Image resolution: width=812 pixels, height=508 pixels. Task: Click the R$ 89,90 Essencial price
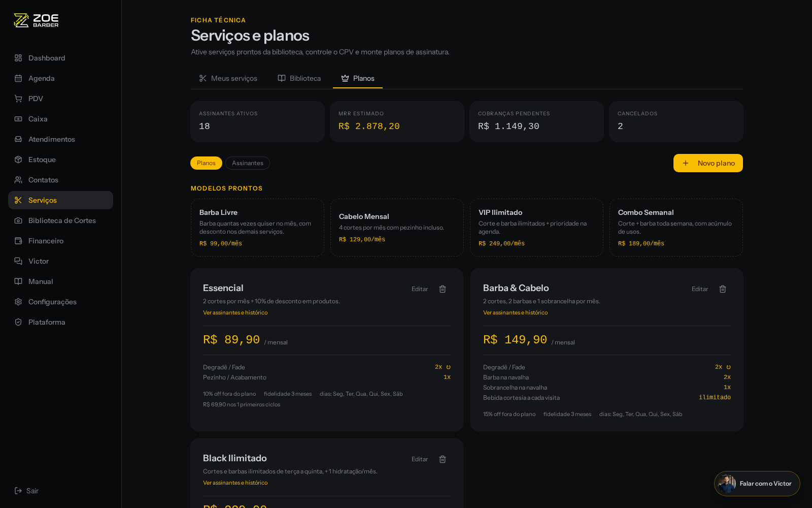coord(231,340)
